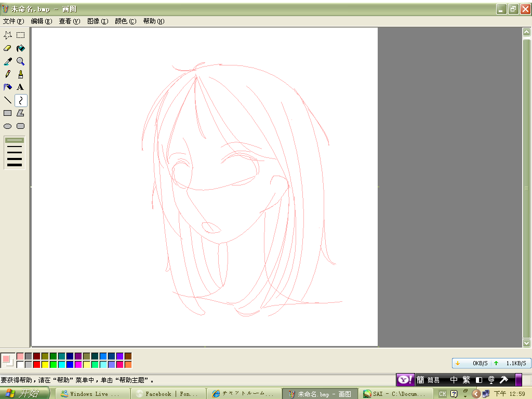Pick the Eraser tool
The height and width of the screenshot is (399, 532).
pyautogui.click(x=7, y=48)
